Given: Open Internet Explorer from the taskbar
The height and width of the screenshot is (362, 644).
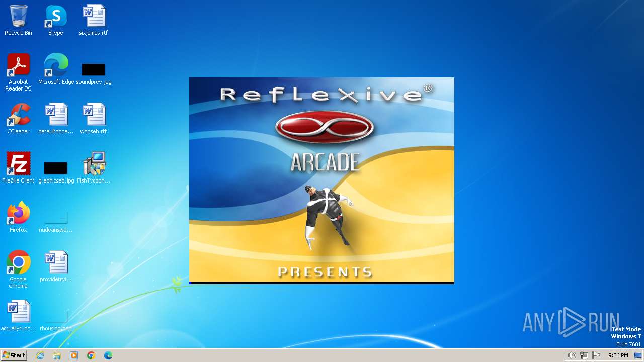Looking at the screenshot, I should pos(40,355).
